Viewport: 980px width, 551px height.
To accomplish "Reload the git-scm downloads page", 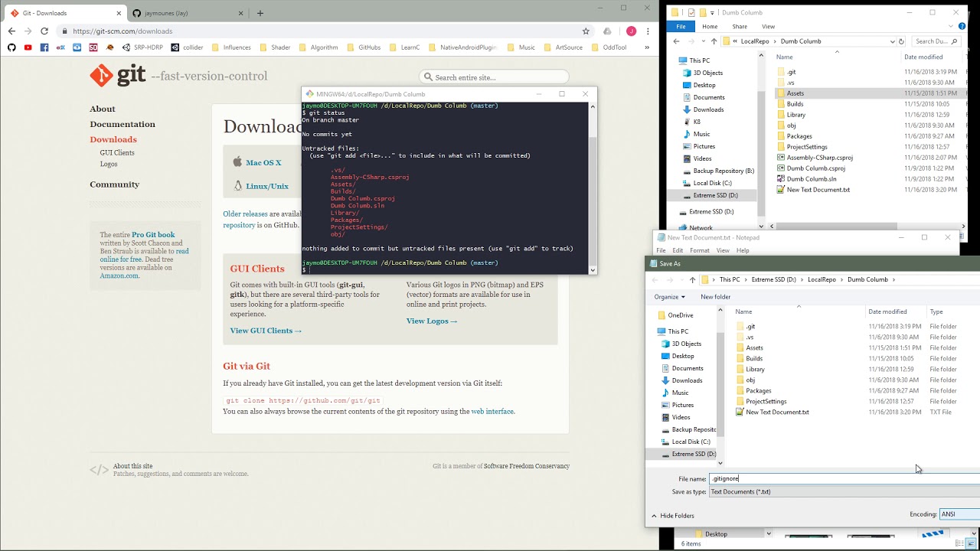I will click(x=44, y=31).
